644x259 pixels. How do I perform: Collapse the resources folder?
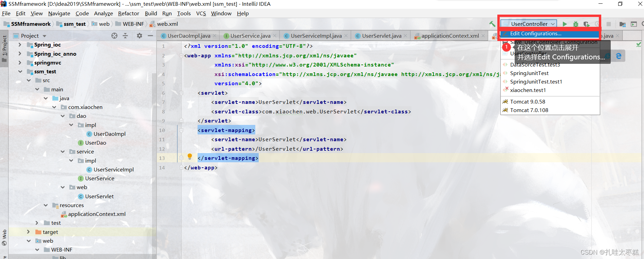click(45, 205)
